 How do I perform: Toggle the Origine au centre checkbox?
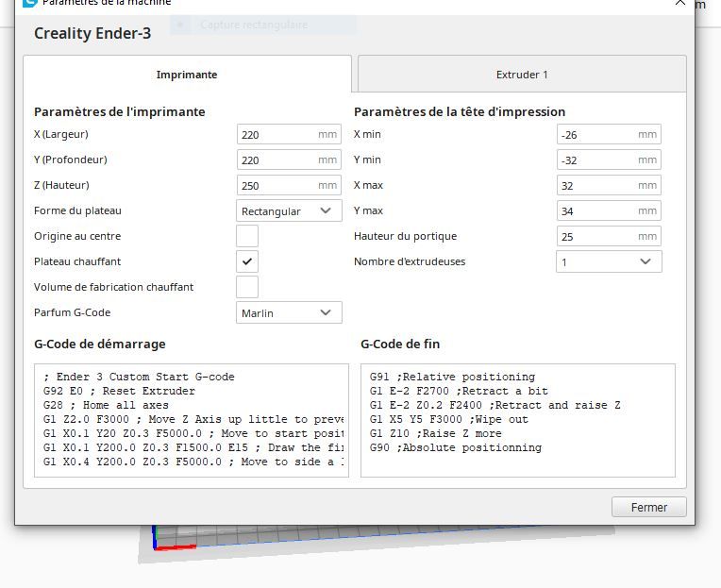(x=247, y=236)
